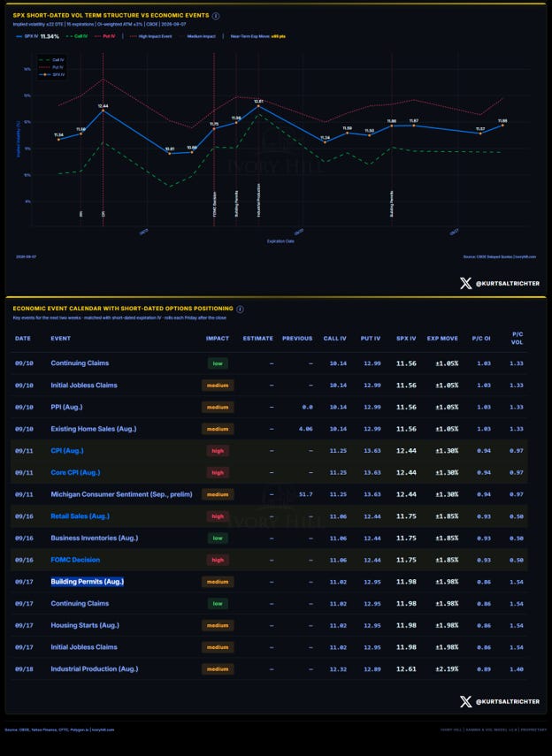Click the red high-impact badge for CPI (Aug.)

218,451
